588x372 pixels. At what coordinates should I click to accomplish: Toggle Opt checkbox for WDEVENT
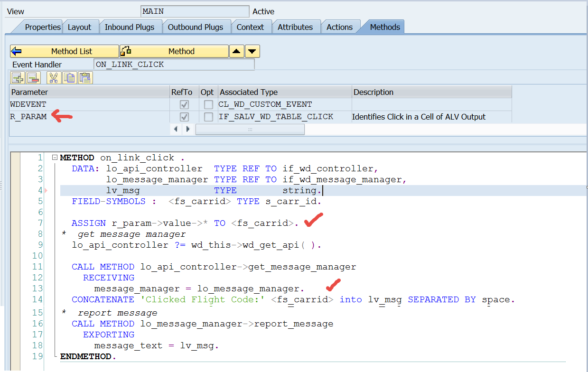(x=208, y=104)
